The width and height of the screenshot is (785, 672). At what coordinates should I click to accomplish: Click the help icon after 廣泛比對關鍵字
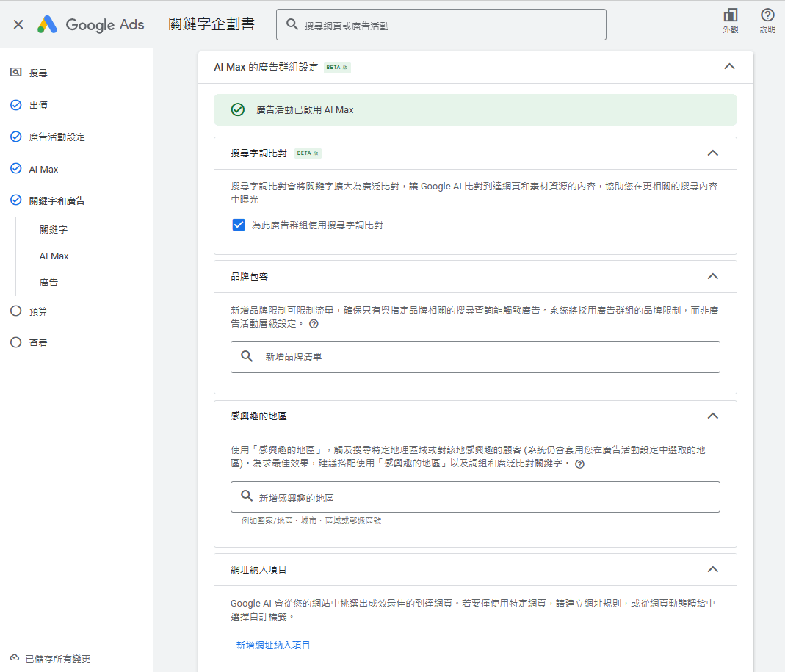[579, 464]
